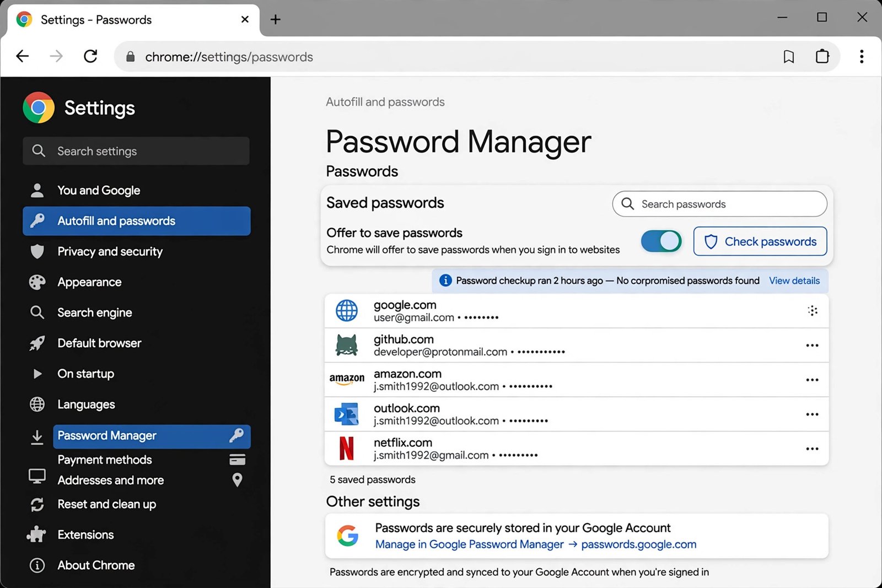Click the Search settings box
This screenshot has width=882, height=588.
[x=136, y=151]
